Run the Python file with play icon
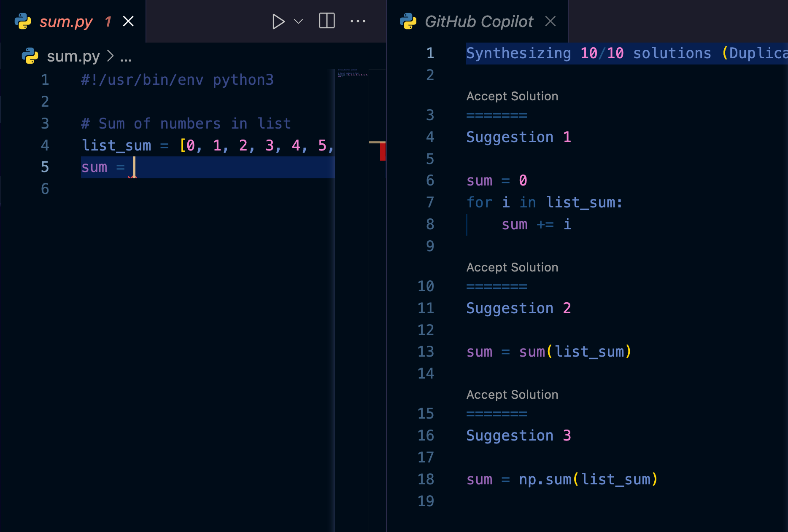Screen dimensions: 788x532 (278, 21)
